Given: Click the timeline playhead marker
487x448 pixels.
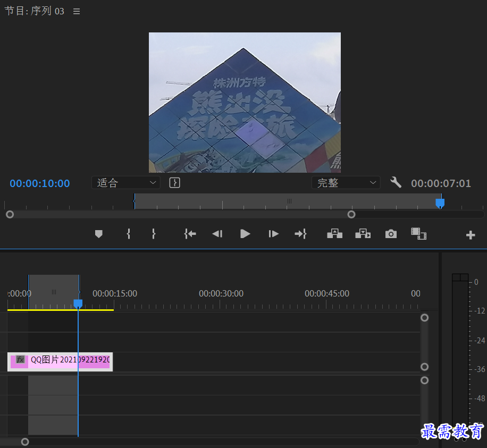Looking at the screenshot, I should [x=78, y=303].
